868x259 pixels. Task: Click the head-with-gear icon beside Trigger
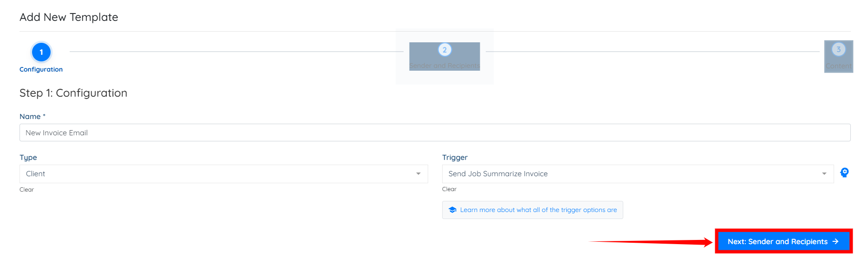pyautogui.click(x=844, y=173)
